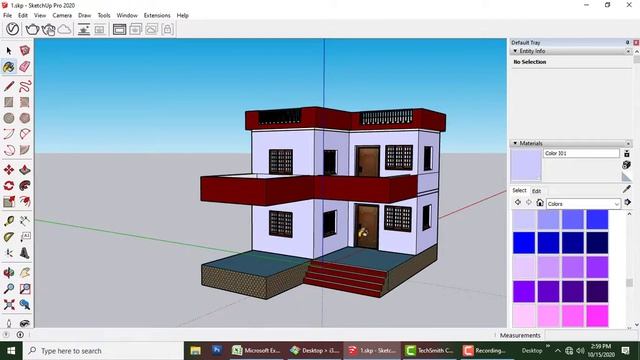Start V-Ray teapot render

32,29
